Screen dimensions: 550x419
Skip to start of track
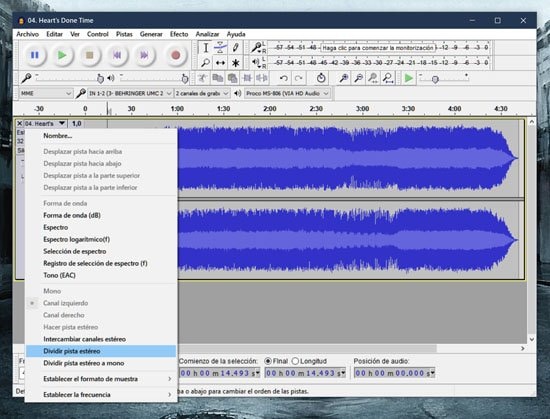[x=117, y=55]
